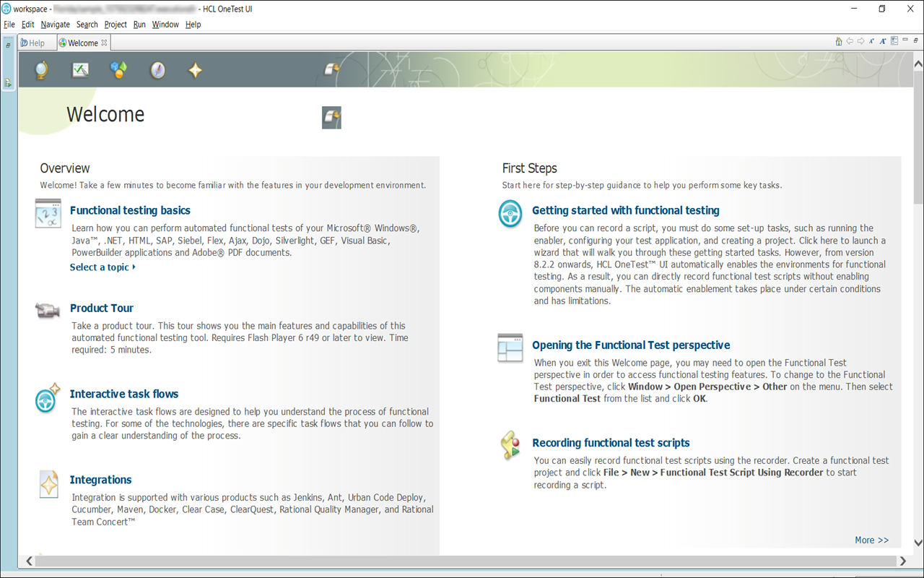Screen dimensions: 924x578
Task: Restore the Welcome view panel
Action: click(x=916, y=41)
